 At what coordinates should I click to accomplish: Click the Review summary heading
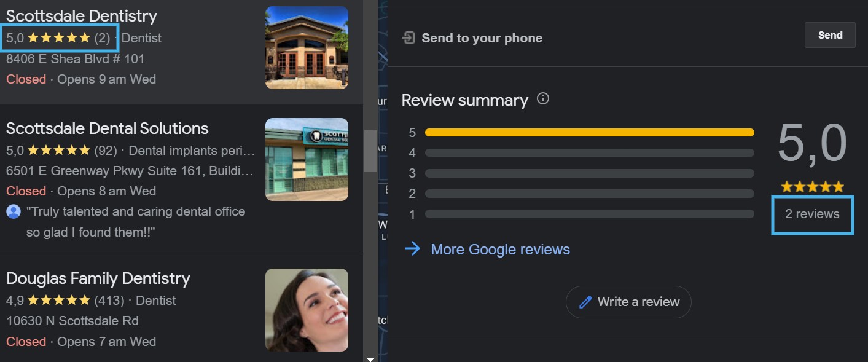pos(465,100)
